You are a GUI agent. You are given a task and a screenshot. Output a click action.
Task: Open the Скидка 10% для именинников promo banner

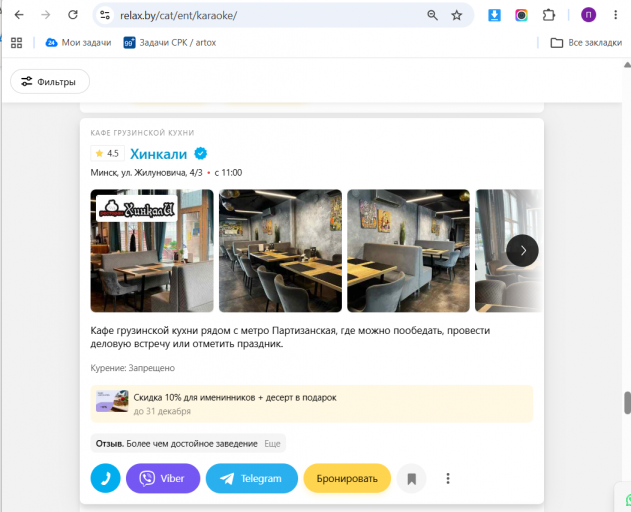coord(312,404)
